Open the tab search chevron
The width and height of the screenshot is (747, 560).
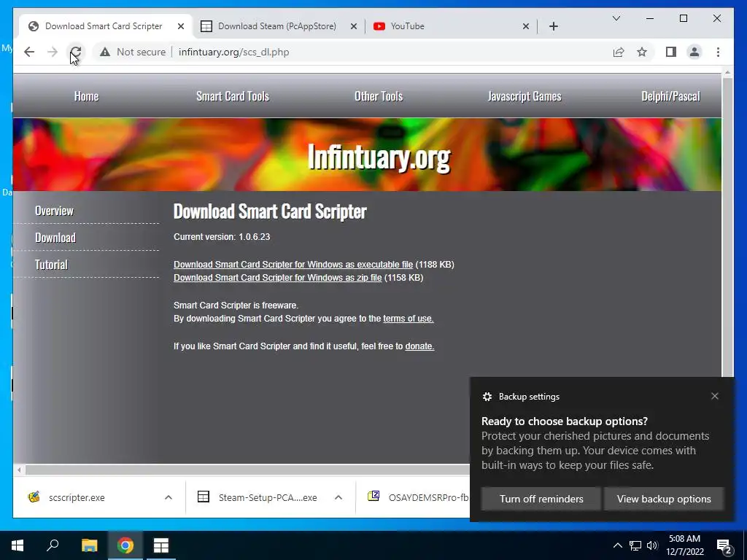click(x=616, y=18)
